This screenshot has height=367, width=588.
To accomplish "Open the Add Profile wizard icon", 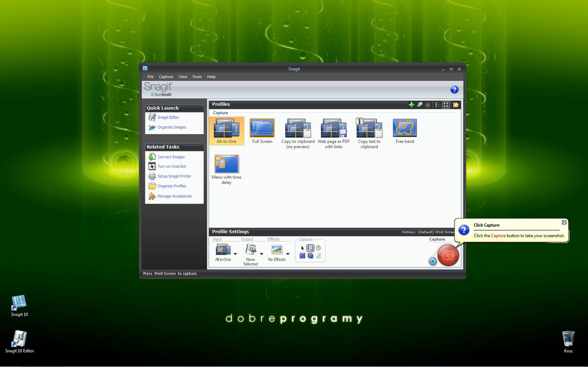I will click(x=420, y=105).
